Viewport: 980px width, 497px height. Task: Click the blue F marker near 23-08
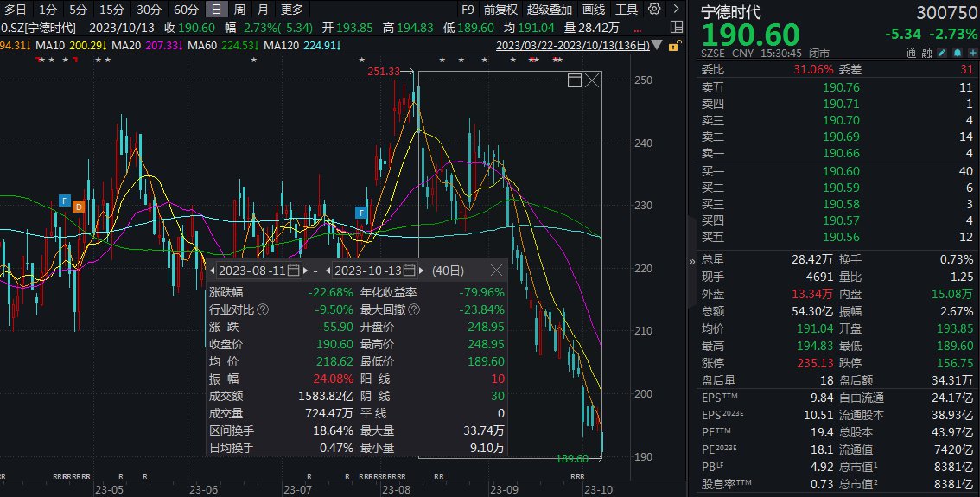tap(360, 213)
